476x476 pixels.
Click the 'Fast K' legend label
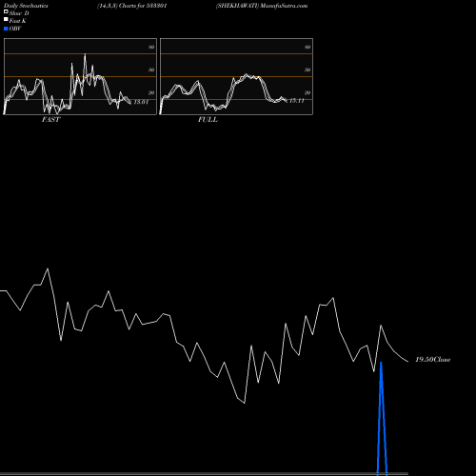(18, 21)
